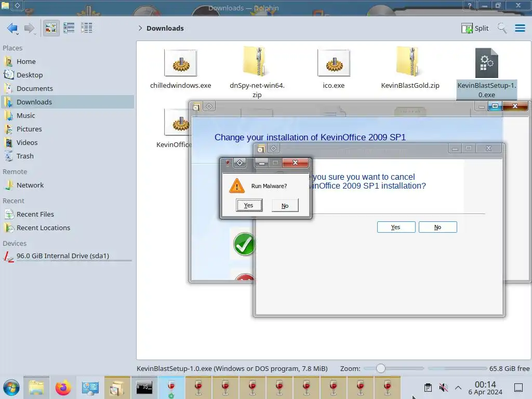Launch Firefox from the taskbar
The height and width of the screenshot is (399, 532).
(x=63, y=388)
